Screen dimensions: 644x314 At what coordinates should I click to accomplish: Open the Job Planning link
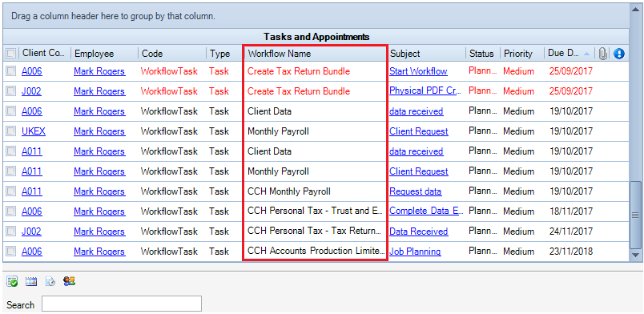(415, 251)
